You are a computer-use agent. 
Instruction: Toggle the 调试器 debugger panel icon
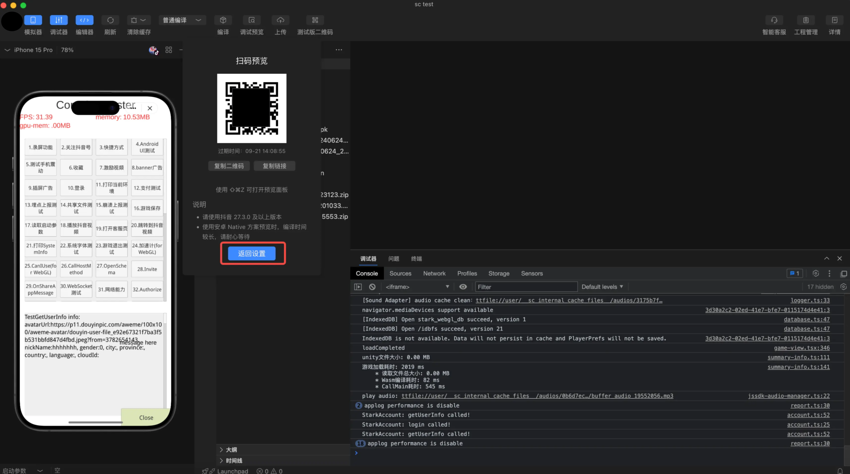click(59, 20)
